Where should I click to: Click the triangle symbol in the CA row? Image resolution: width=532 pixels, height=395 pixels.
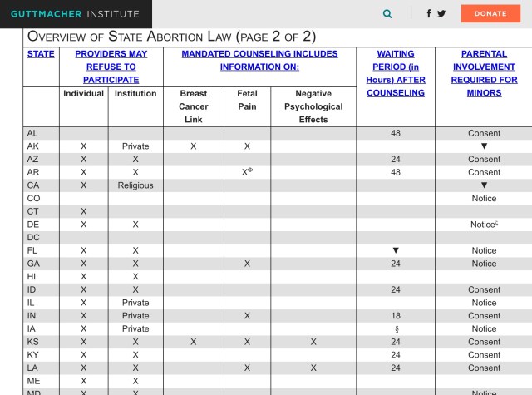pyautogui.click(x=484, y=185)
